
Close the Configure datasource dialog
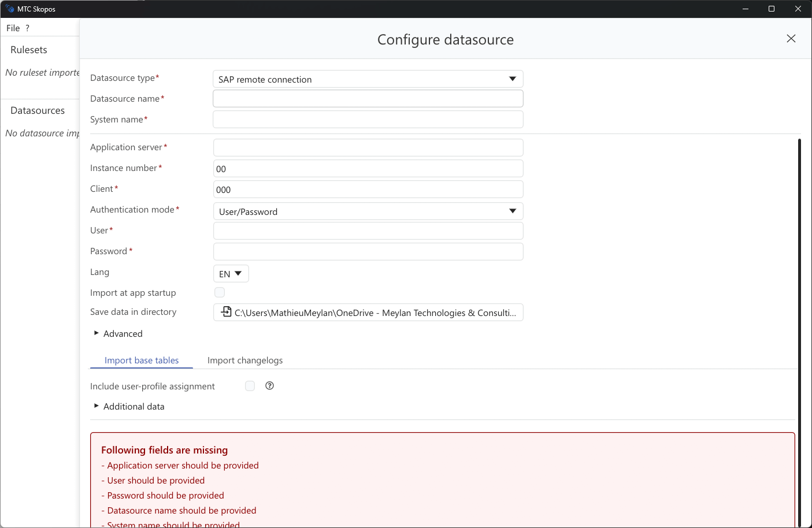click(x=791, y=39)
